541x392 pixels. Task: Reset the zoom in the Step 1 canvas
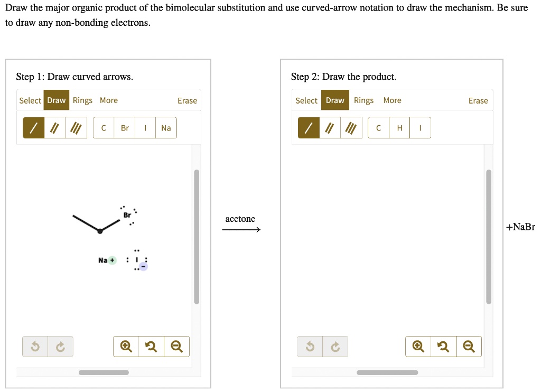(151, 346)
